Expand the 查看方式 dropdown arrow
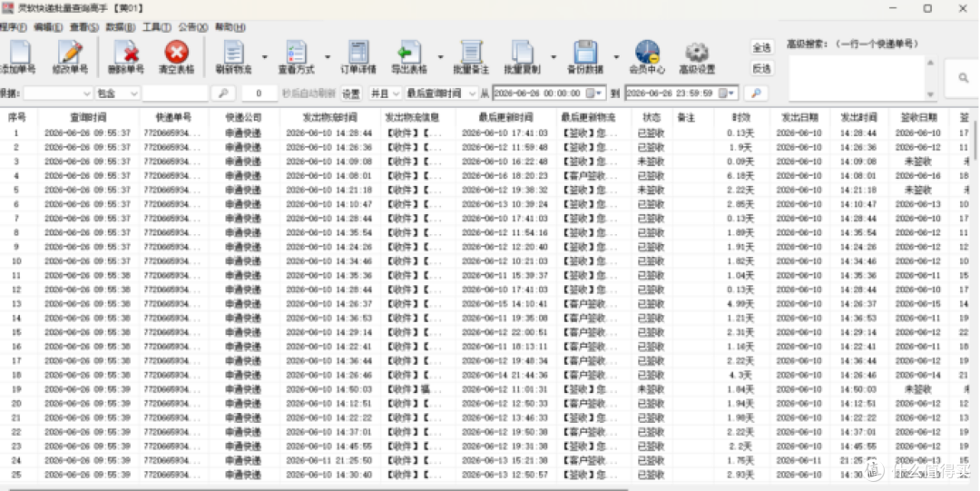The image size is (980, 491). coord(327,57)
